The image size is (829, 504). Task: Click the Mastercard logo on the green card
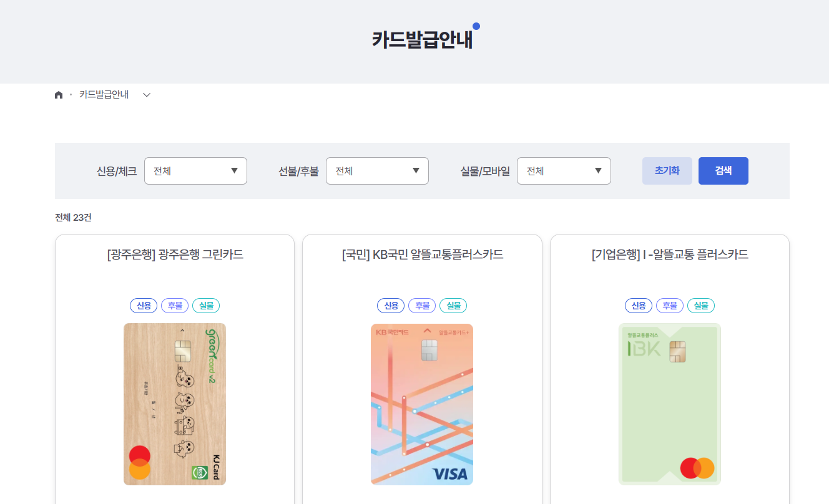pos(140,463)
